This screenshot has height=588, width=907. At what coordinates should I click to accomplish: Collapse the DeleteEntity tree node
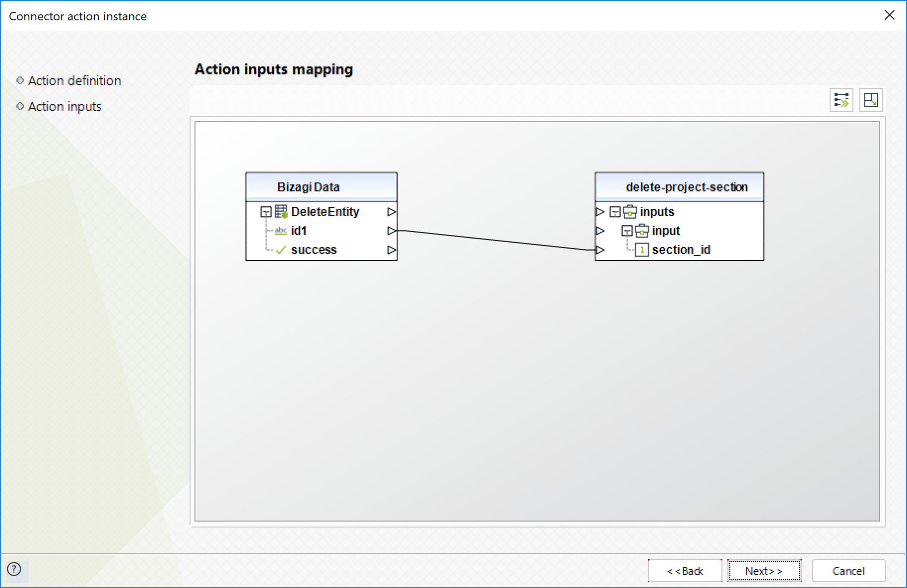266,212
